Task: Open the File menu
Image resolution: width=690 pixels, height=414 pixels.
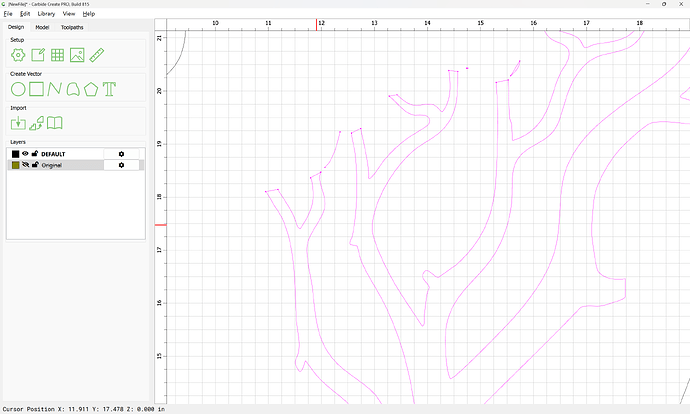Action: tap(8, 14)
